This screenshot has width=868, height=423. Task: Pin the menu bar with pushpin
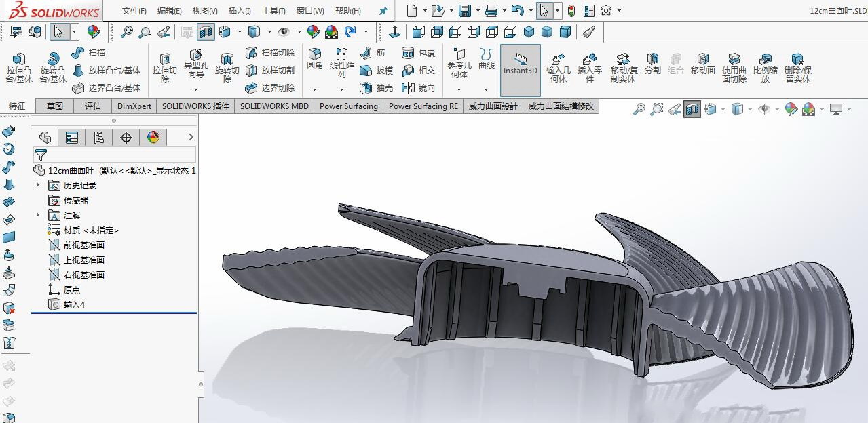coord(383,11)
